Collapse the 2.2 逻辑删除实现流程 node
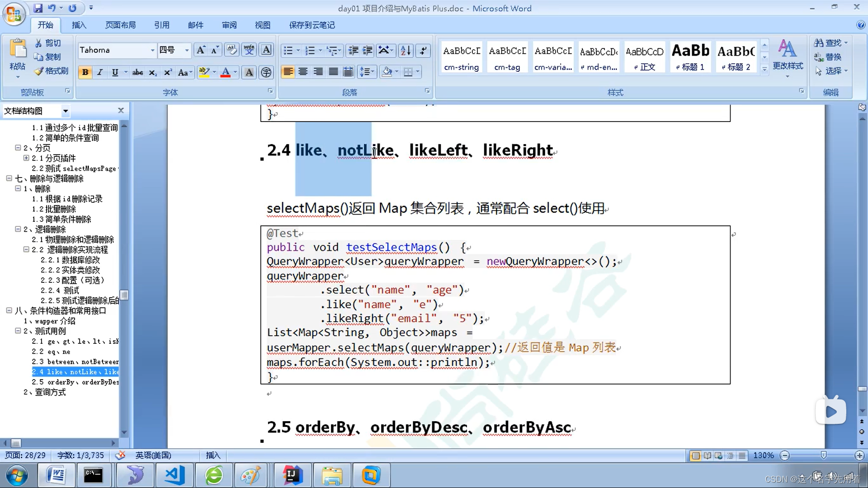 tap(26, 249)
